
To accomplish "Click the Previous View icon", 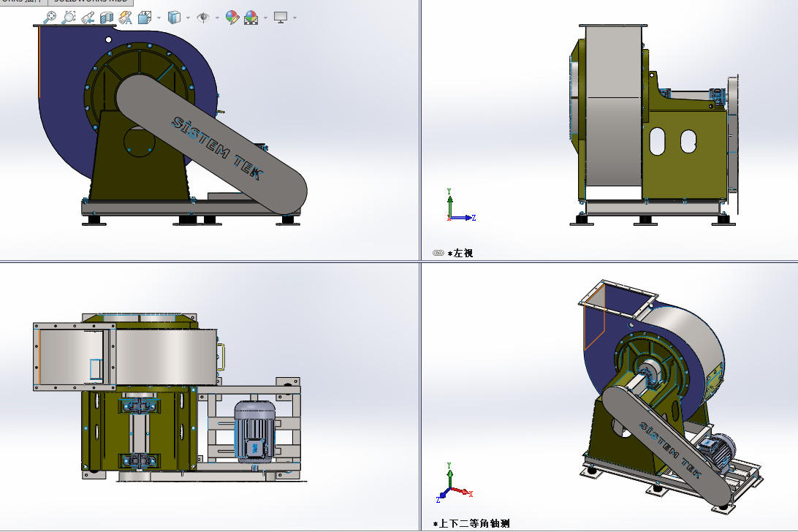I will [x=88, y=18].
